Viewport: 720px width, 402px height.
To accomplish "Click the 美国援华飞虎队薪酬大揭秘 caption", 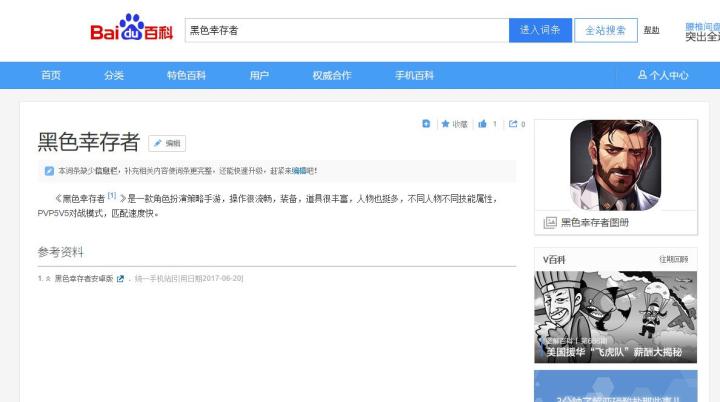I will click(614, 352).
